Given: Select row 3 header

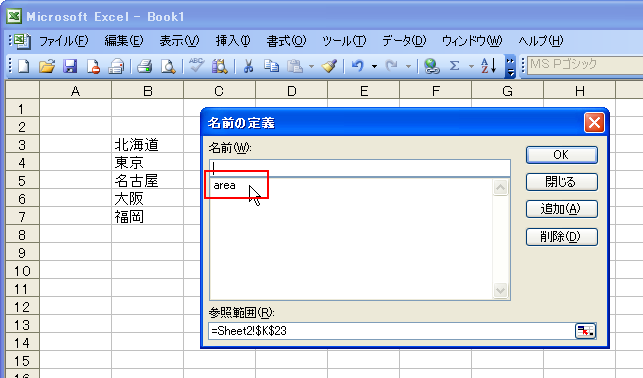Looking at the screenshot, I should pos(22,145).
